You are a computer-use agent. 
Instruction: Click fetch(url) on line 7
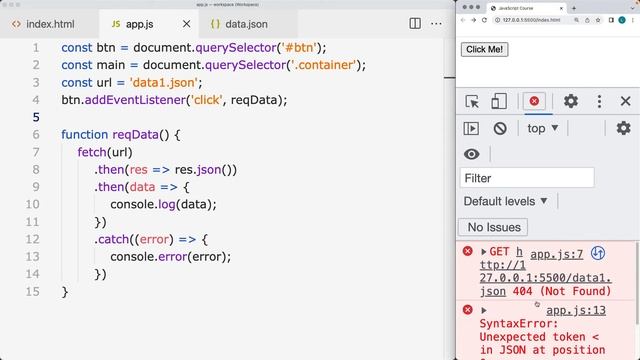point(105,152)
